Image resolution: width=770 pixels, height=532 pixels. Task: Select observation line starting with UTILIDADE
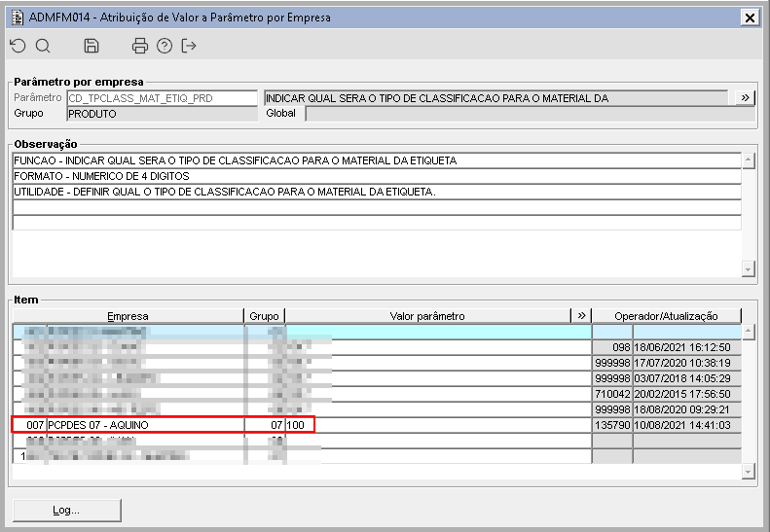point(377,192)
